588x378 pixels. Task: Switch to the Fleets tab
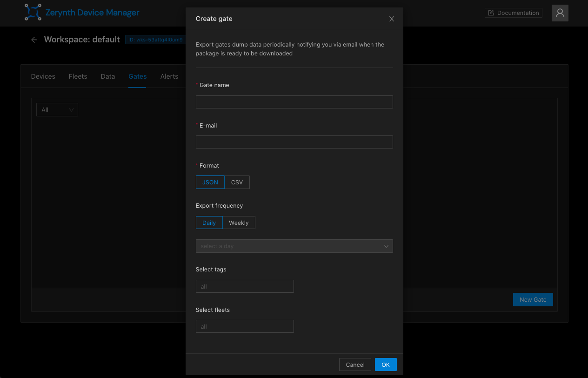(78, 76)
